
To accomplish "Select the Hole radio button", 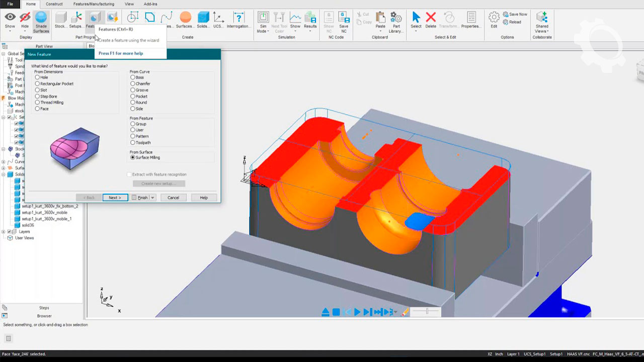I will tap(37, 77).
